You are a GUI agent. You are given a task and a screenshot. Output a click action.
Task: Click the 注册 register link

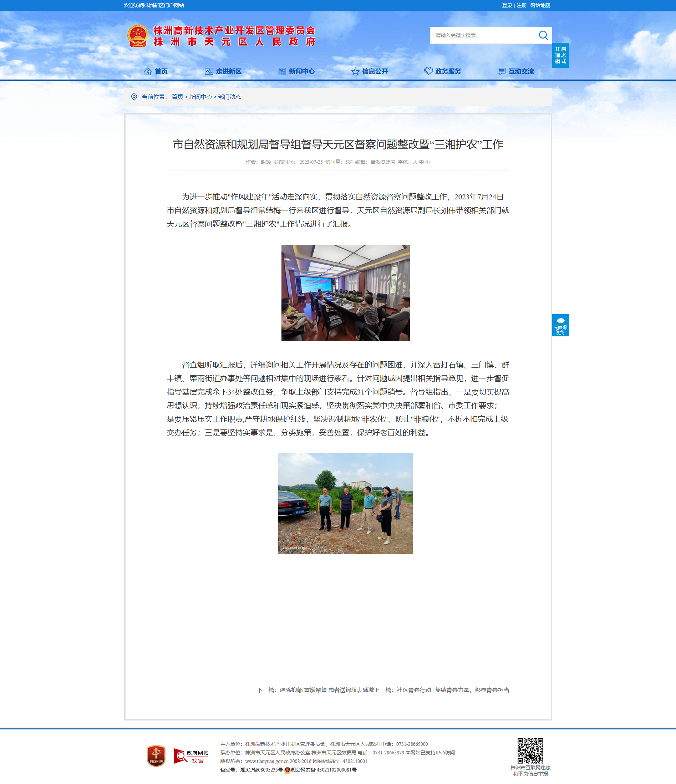coord(522,5)
